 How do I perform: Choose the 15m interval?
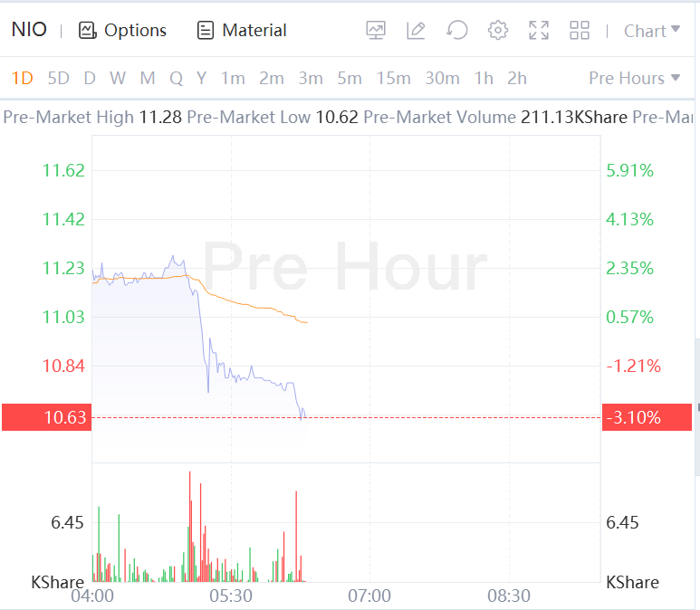(x=393, y=78)
